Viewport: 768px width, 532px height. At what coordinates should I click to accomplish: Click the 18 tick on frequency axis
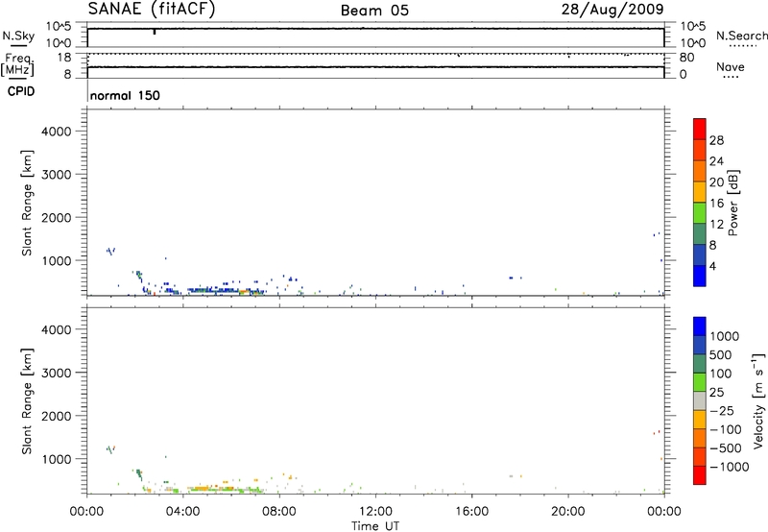pos(64,58)
